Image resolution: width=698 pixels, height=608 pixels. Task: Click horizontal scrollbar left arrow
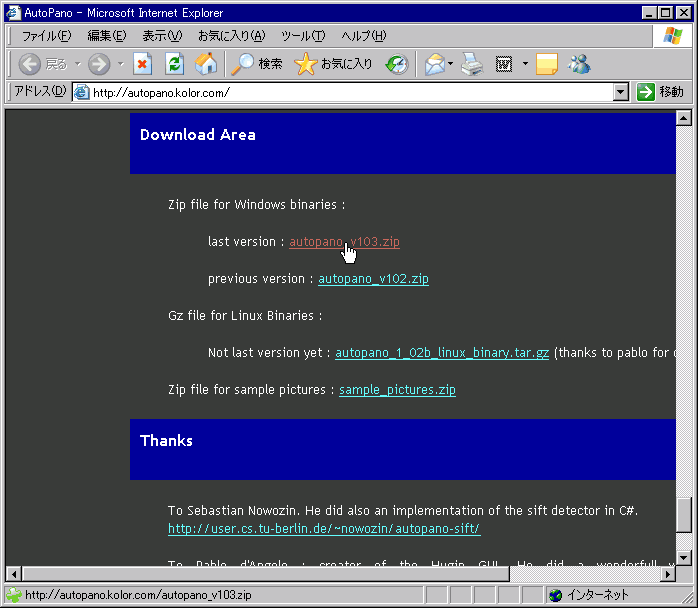pos(14,574)
